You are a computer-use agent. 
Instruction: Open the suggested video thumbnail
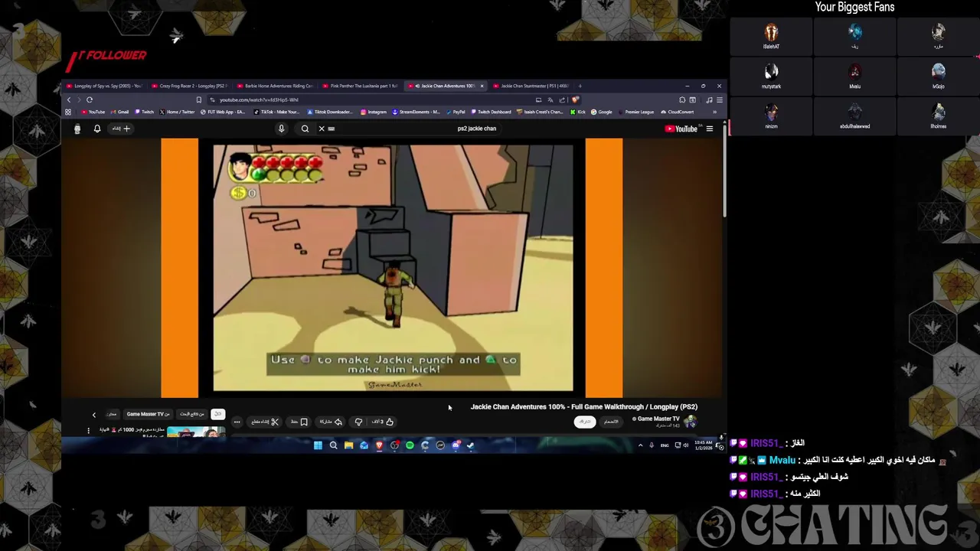(196, 432)
